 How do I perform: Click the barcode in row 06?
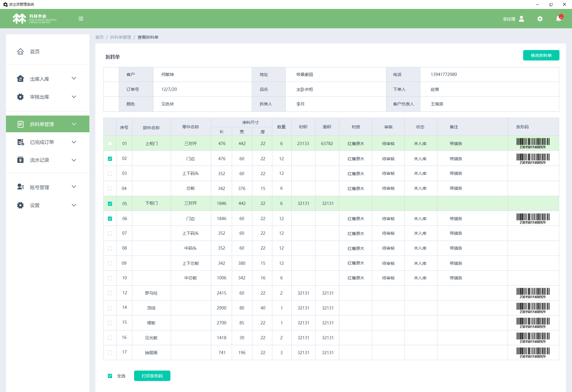533,219
